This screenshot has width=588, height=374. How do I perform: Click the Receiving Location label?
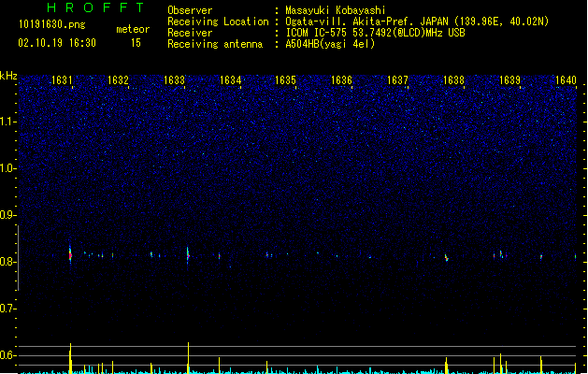218,22
